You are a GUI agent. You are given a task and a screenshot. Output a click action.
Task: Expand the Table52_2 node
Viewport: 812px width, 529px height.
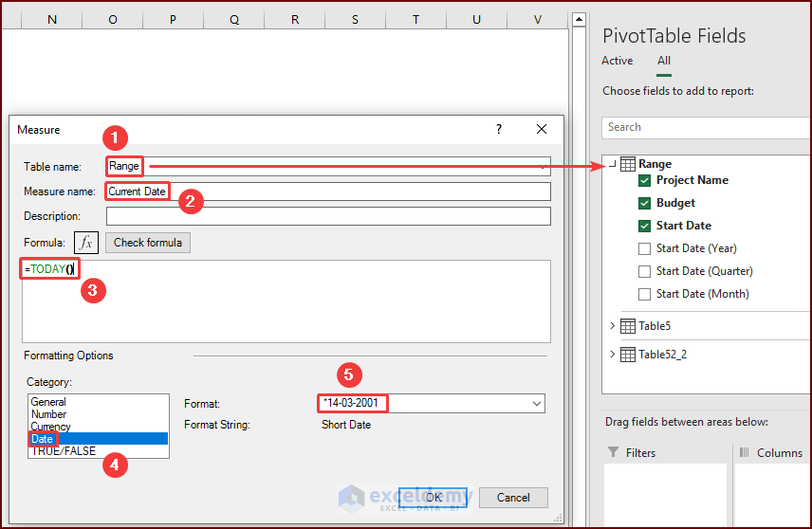pyautogui.click(x=613, y=354)
